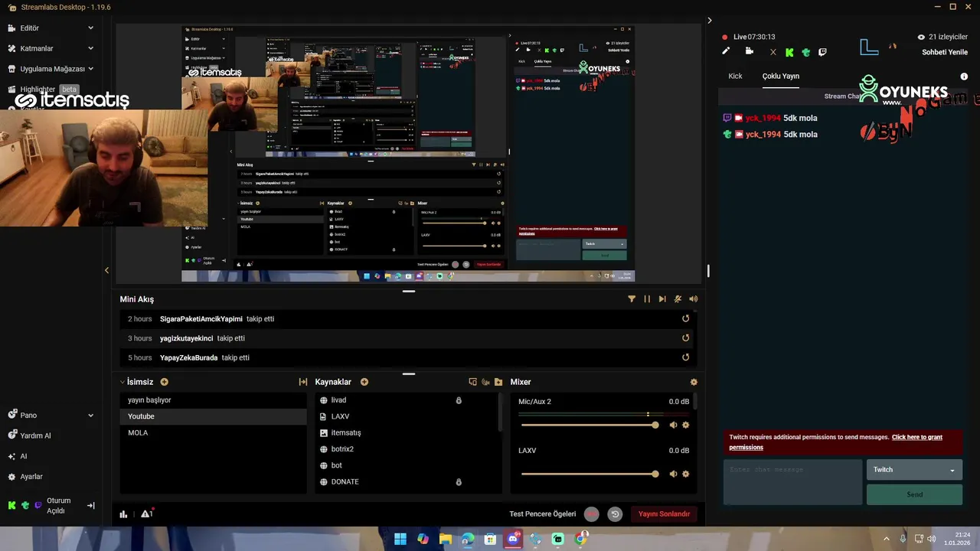This screenshot has width=980, height=551.
Task: Click the Oturum Açıldı logout arrow
Action: coord(90,506)
